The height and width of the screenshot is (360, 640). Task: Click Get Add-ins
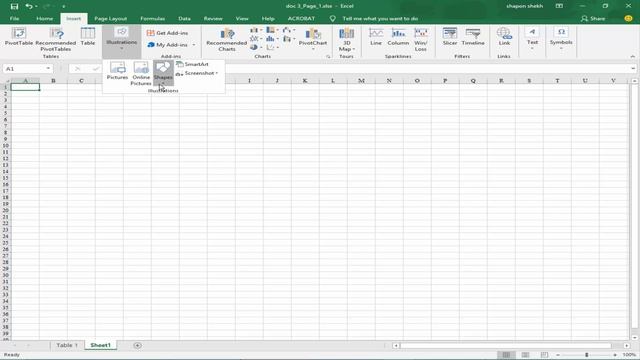point(167,33)
